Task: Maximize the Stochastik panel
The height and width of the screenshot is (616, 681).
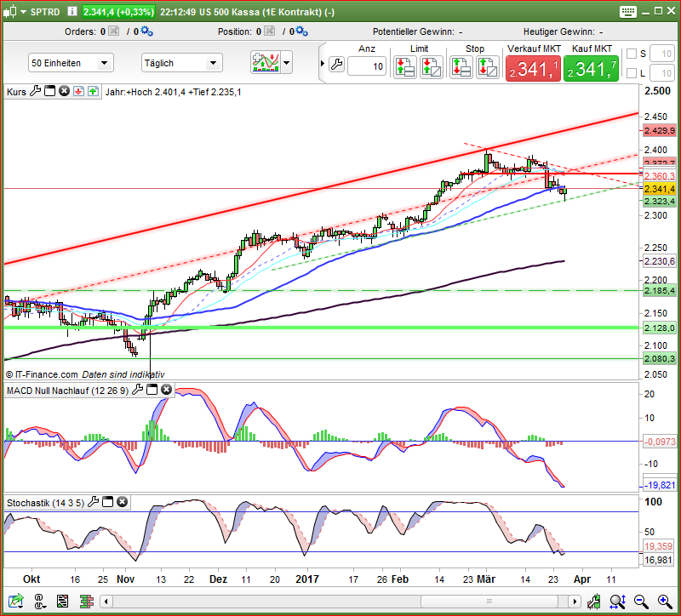Action: [x=108, y=502]
